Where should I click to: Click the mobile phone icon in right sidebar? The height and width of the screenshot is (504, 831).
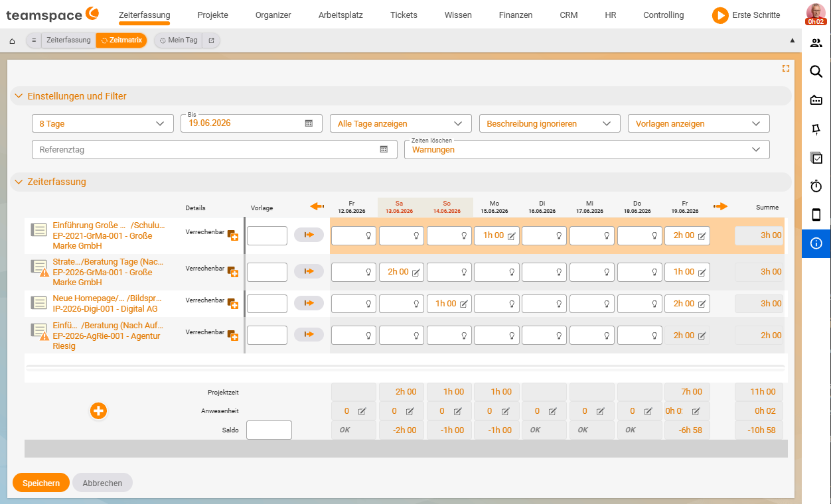[816, 215]
